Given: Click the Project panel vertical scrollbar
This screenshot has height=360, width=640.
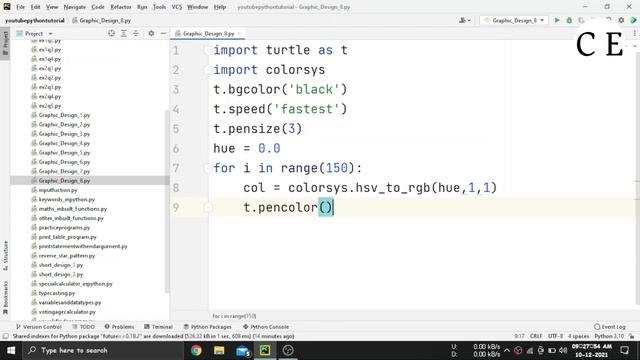Looking at the screenshot, I should point(167,201).
